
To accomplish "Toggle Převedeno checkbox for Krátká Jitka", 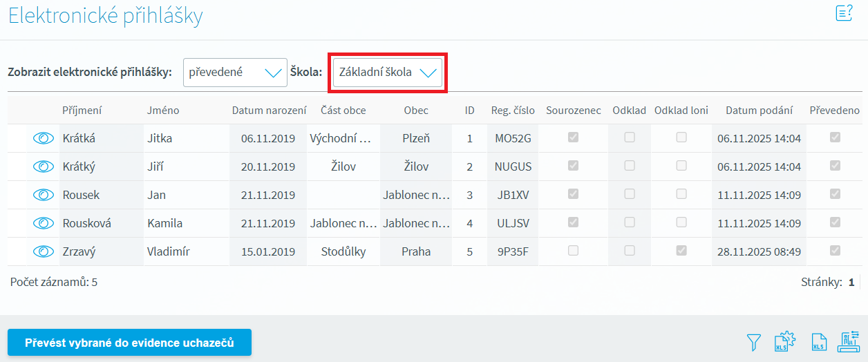I will click(835, 138).
